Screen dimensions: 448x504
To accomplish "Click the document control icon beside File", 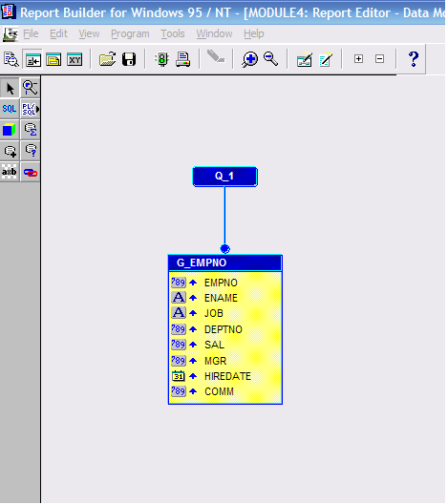I will pos(10,34).
